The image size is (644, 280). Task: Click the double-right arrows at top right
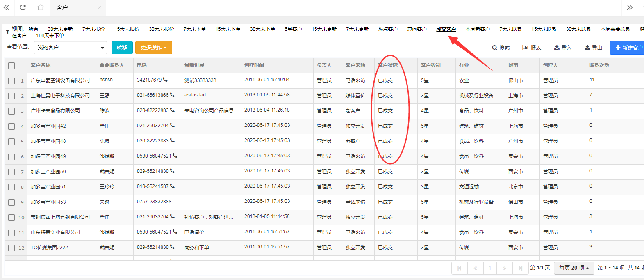point(630,7)
